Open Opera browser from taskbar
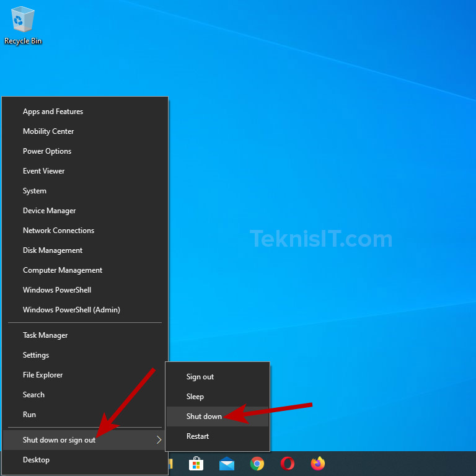Image resolution: width=476 pixels, height=476 pixels. pyautogui.click(x=288, y=464)
